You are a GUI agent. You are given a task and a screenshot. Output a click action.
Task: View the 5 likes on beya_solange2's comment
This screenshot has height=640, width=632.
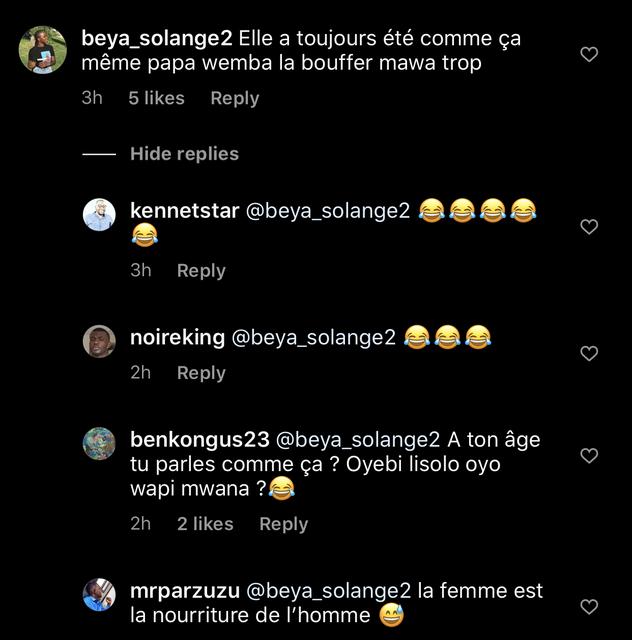[x=156, y=98]
